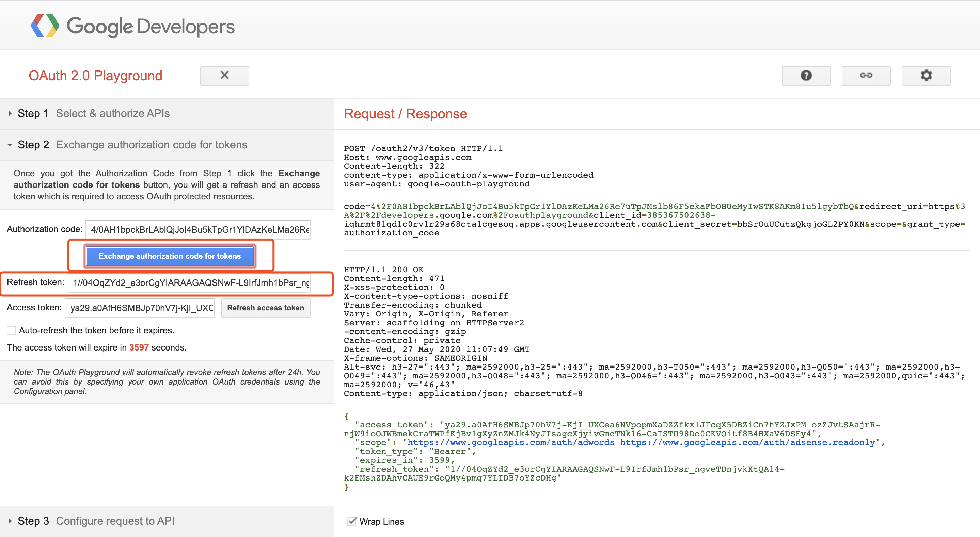Disable the Wrap Lines option

pos(352,521)
